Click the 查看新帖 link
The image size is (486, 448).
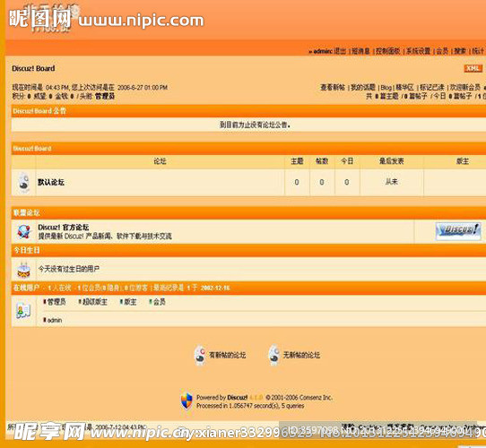click(x=333, y=88)
